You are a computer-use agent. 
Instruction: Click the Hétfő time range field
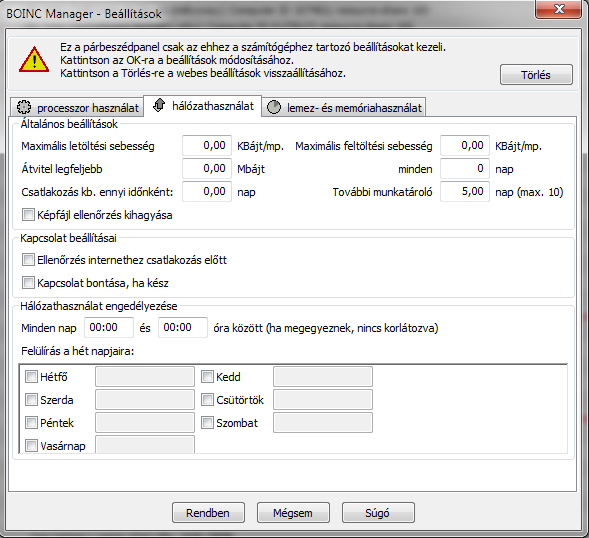tap(145, 376)
